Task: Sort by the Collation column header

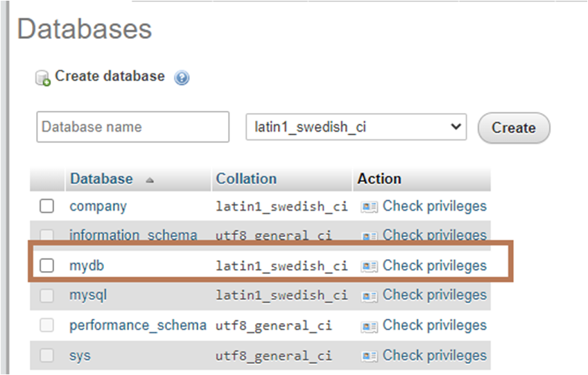Action: pyautogui.click(x=246, y=179)
